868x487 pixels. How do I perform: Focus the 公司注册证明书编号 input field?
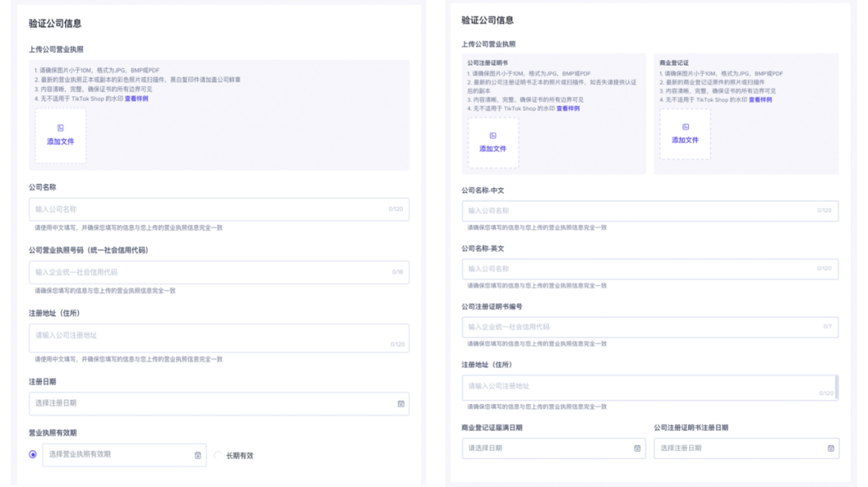pyautogui.click(x=643, y=327)
